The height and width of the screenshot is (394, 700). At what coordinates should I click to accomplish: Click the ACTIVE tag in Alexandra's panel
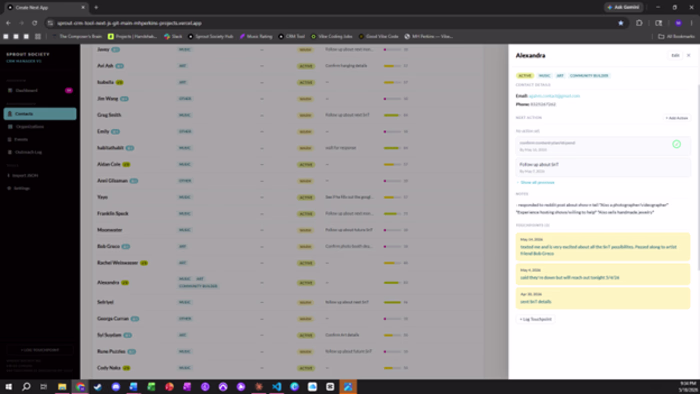coord(525,75)
